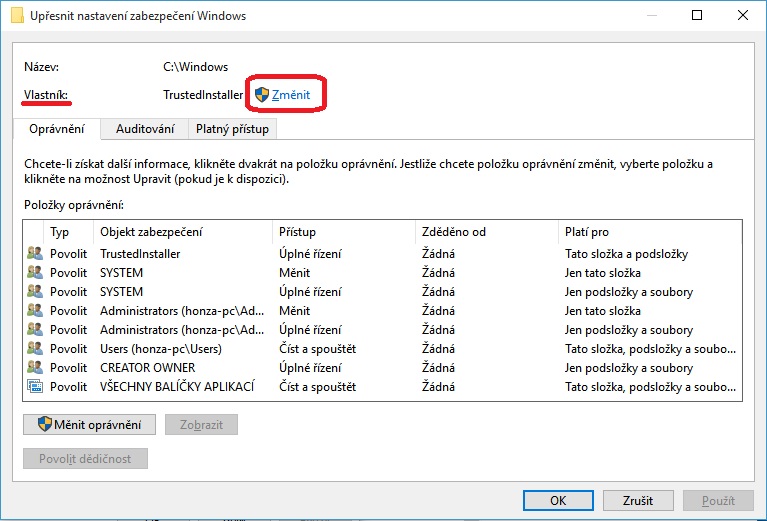Click the Povolit dědičnost button
The width and height of the screenshot is (767, 521).
(x=85, y=458)
